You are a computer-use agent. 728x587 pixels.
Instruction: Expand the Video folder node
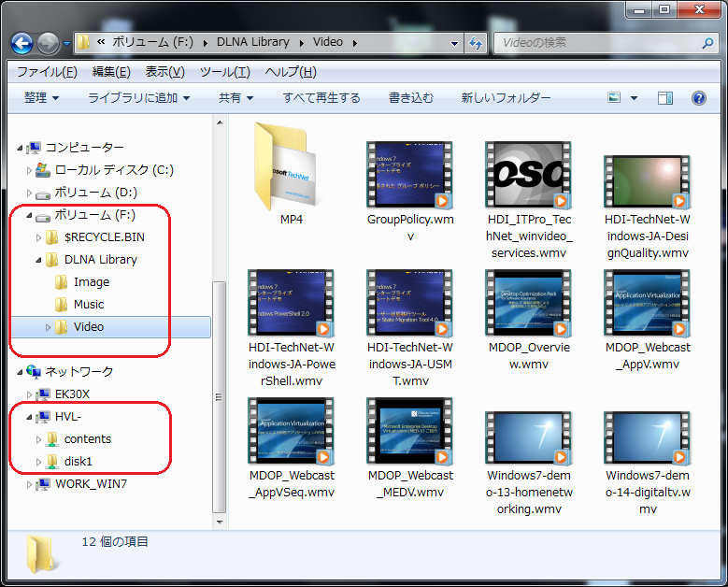[48, 327]
